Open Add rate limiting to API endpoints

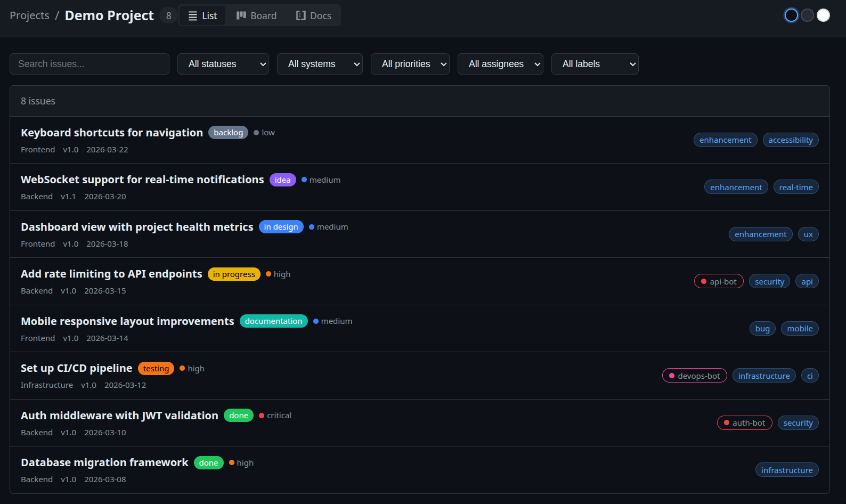tap(111, 274)
